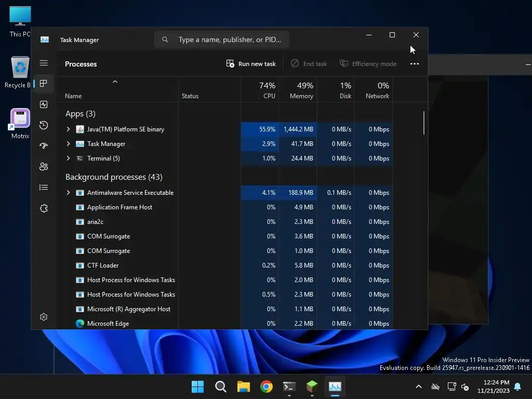
Task: Click the Task Manager title bar icon
Action: [x=45, y=39]
